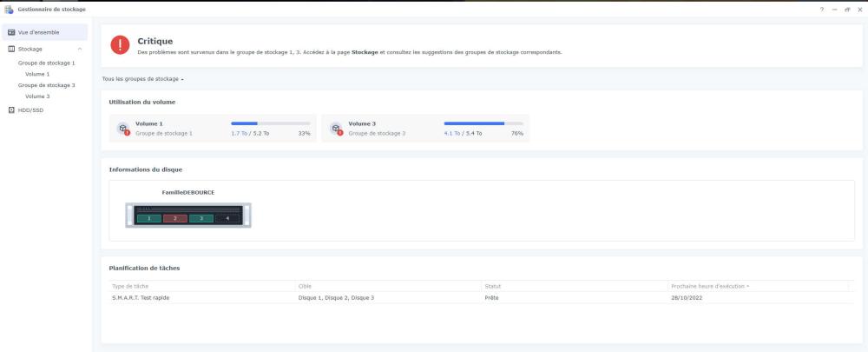Click the 33% usage label

click(x=304, y=134)
